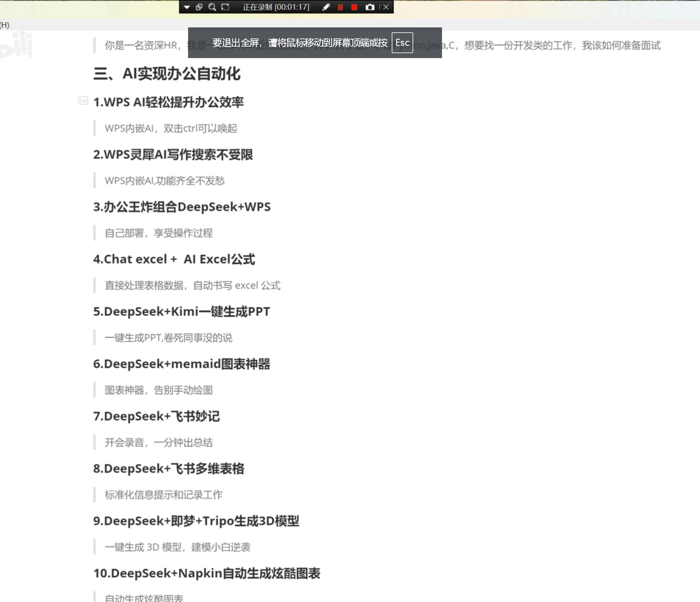This screenshot has height=602, width=700.
Task: Click heading 1.WPS AI轻松提升办公效率
Action: (168, 102)
